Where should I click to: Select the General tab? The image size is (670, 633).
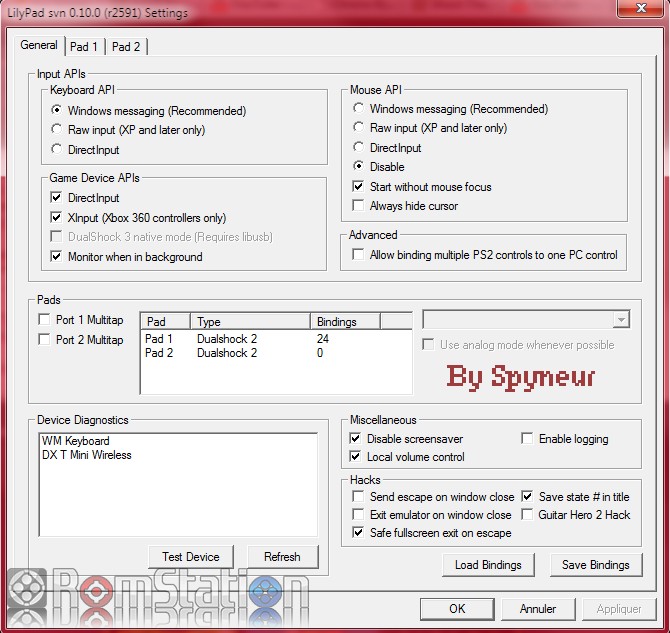(39, 45)
